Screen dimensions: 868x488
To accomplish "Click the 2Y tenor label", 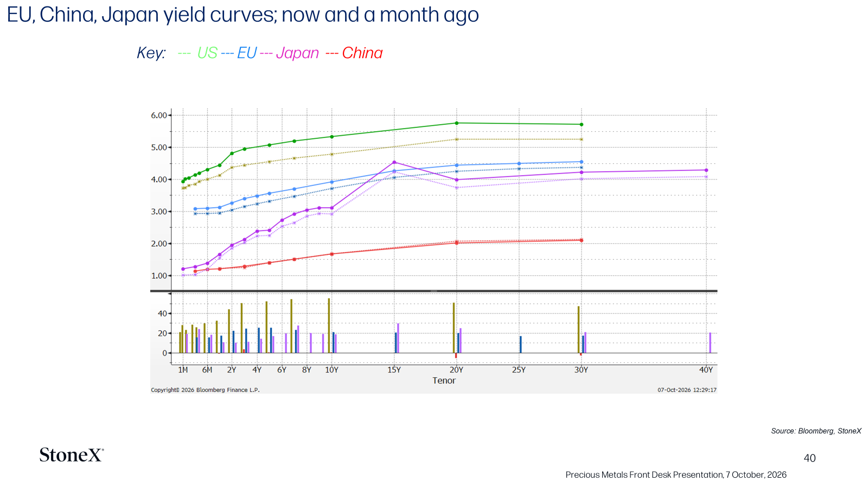I will pos(232,370).
